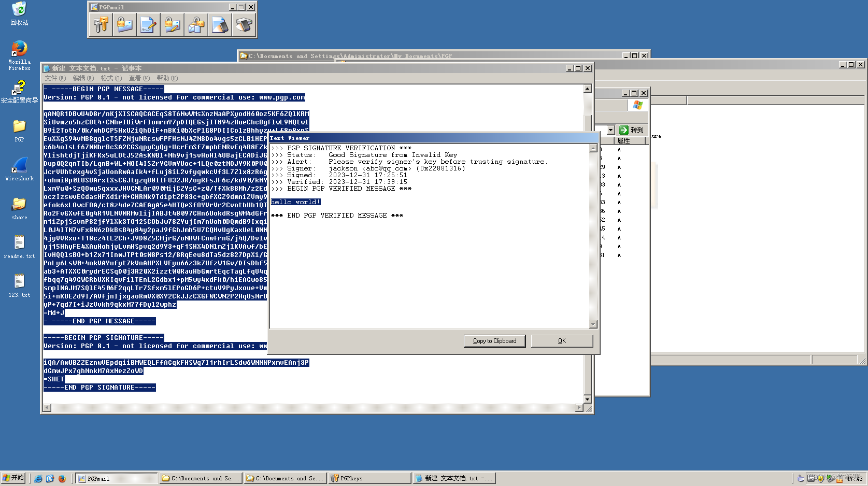Image resolution: width=868 pixels, height=486 pixels.
Task: Click the BEGIN PGP SIGNATURE line in Notepad
Action: click(104, 338)
